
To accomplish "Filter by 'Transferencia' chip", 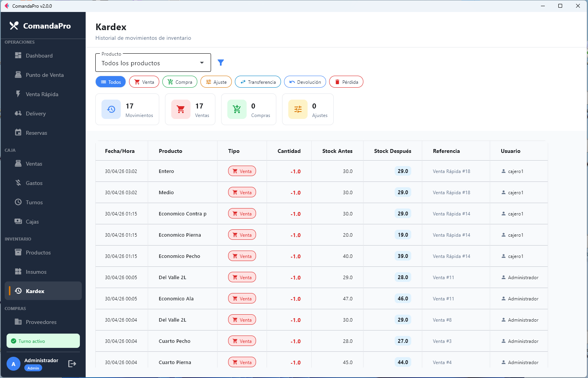I will pyautogui.click(x=258, y=82).
